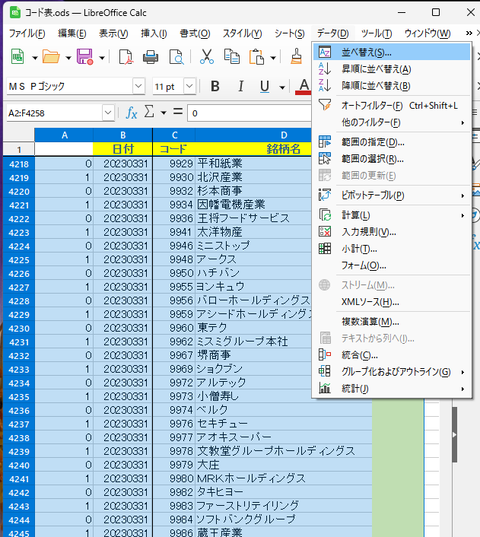Select 範囲の選択(R)... menu entry
The height and width of the screenshot is (537, 480).
[x=392, y=159]
